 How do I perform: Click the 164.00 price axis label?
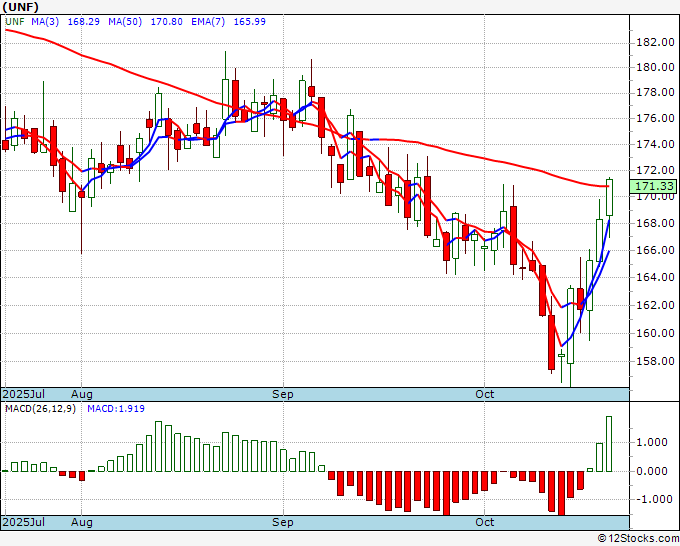655,277
